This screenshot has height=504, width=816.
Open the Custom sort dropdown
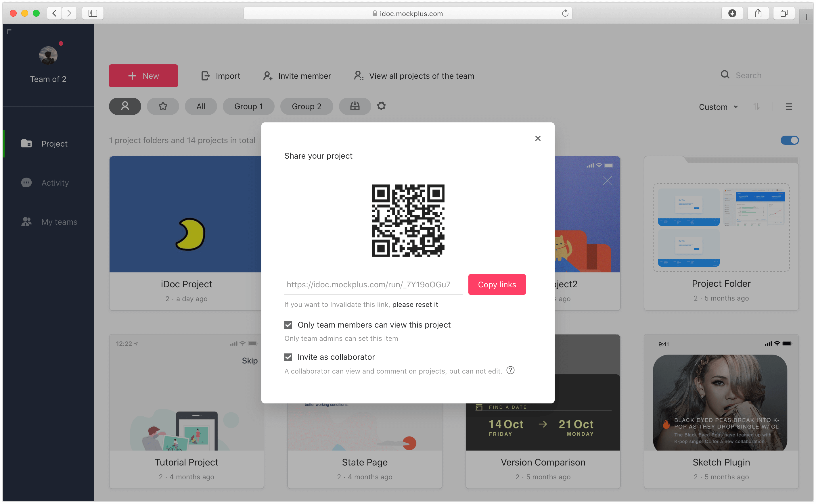(x=718, y=107)
